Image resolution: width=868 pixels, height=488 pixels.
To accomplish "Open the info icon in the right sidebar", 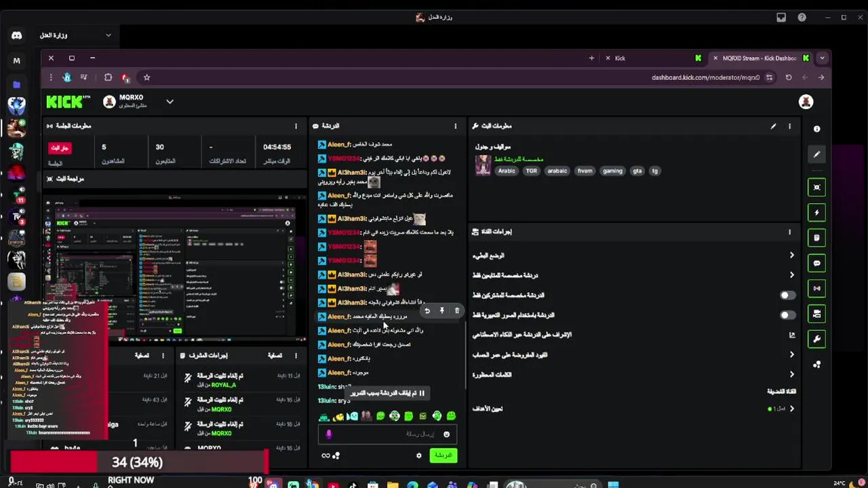I will click(x=816, y=129).
